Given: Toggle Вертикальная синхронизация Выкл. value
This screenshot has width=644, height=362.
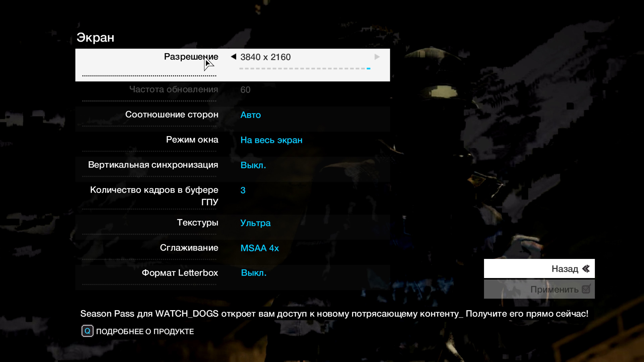Looking at the screenshot, I should tap(253, 165).
